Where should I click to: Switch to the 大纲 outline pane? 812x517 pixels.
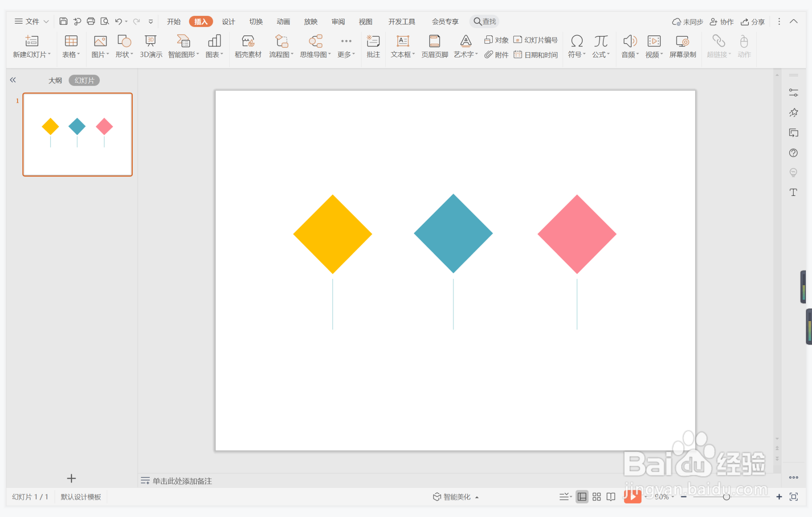pyautogui.click(x=55, y=80)
